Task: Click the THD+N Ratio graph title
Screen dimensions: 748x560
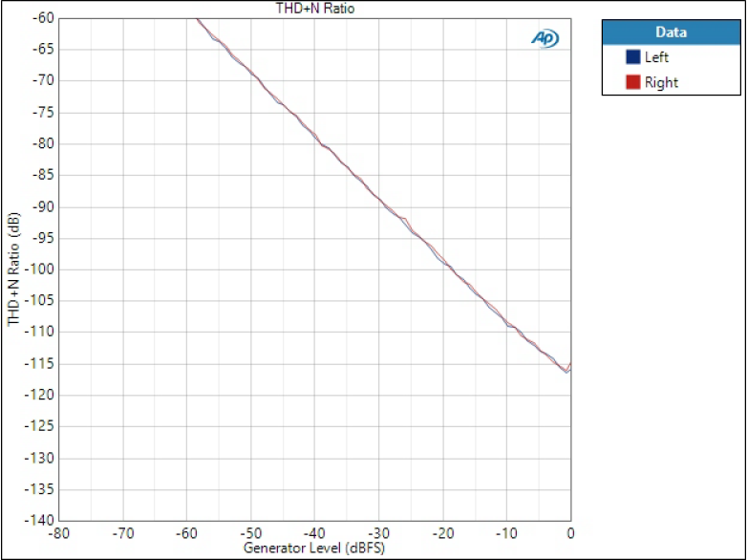Action: point(315,8)
